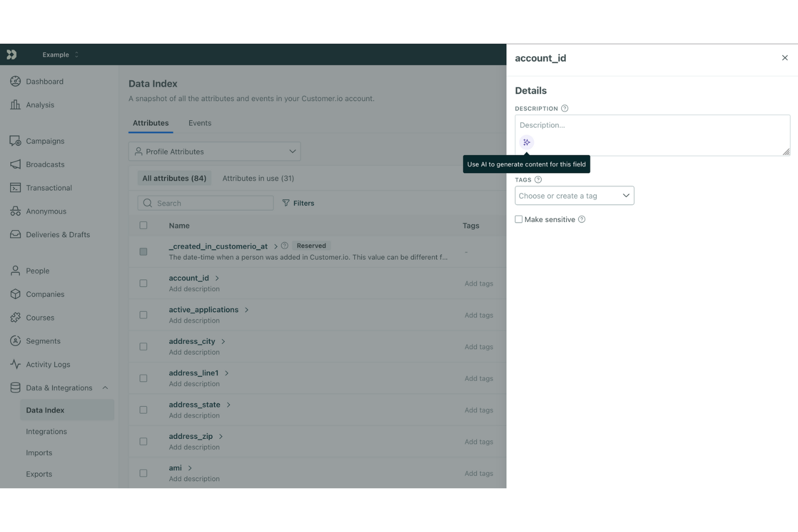Screen dimensions: 798x532
Task: Click the Search attributes input field
Action: click(x=205, y=203)
